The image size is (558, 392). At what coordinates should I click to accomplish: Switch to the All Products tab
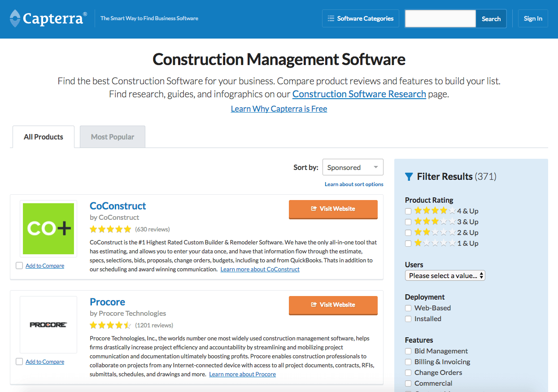coord(43,137)
